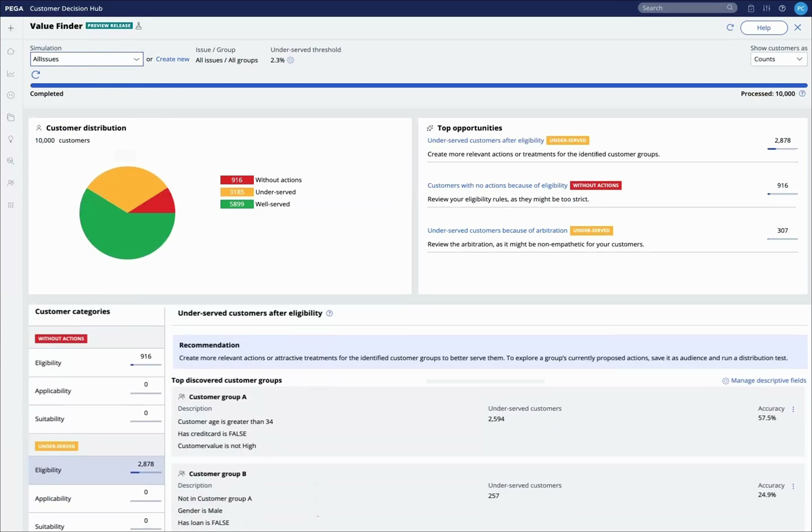
Task: Click the refresh icon below Simulation dropdown
Action: point(36,75)
